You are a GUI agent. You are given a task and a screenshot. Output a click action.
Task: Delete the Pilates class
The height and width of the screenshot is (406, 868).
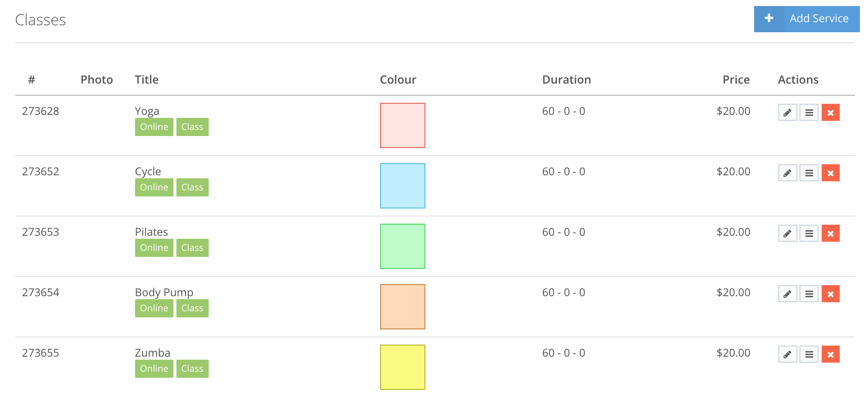831,233
